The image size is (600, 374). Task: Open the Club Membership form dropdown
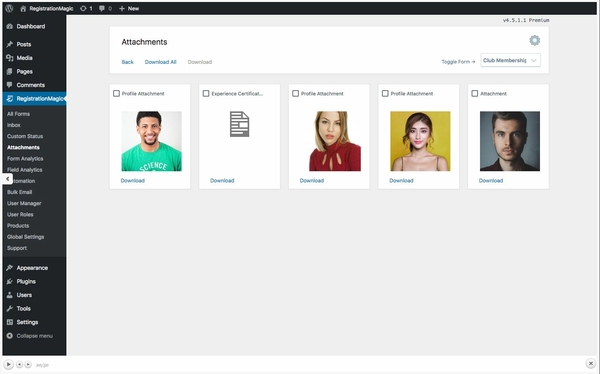coord(510,60)
